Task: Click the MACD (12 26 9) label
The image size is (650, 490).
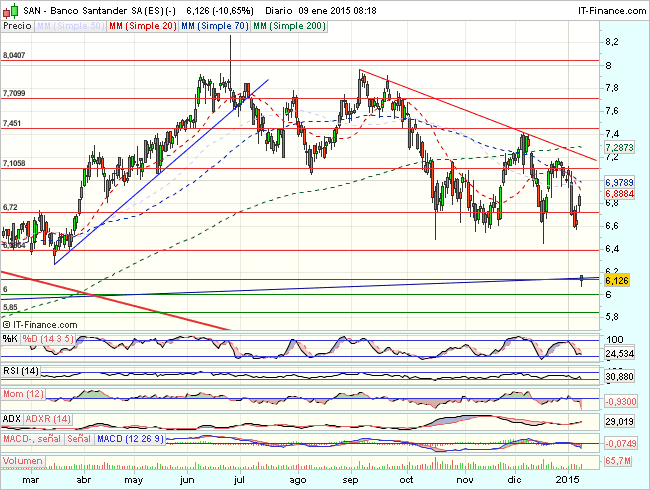Action: 130,439
